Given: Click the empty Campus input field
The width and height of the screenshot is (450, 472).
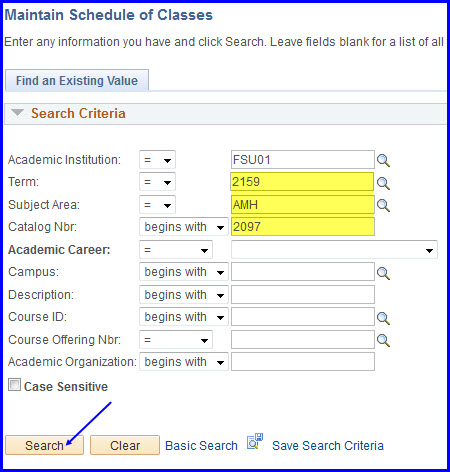Looking at the screenshot, I should (303, 272).
